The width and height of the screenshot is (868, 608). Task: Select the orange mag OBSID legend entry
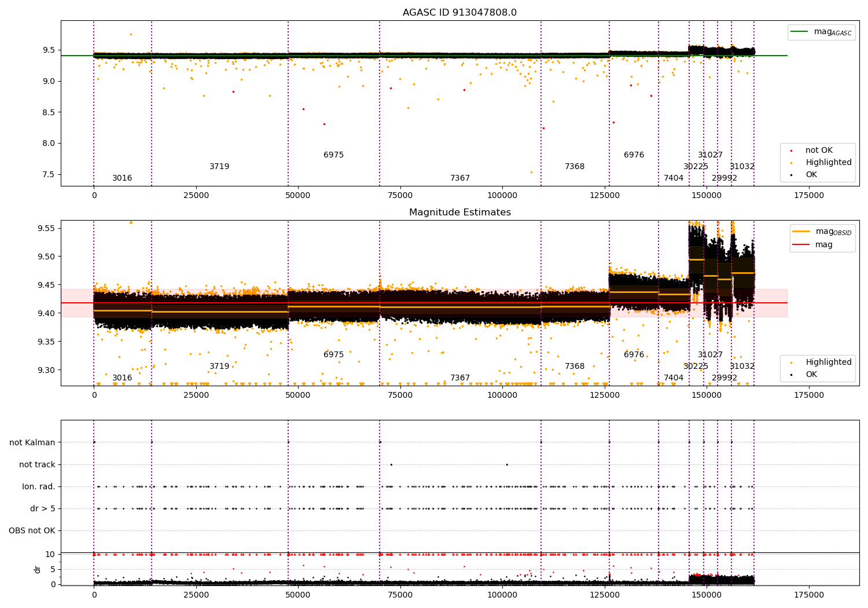(822, 232)
